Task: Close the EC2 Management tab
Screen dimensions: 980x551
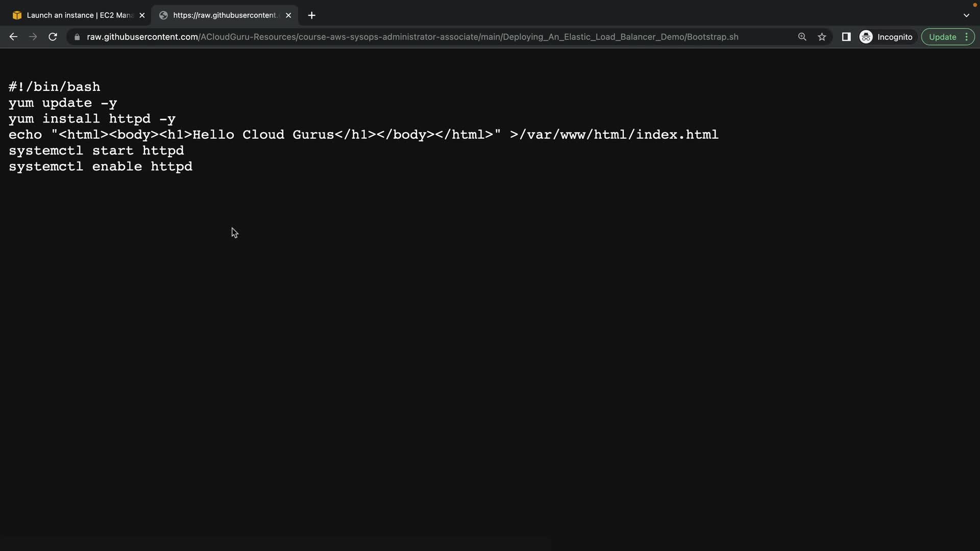Action: pos(142,15)
